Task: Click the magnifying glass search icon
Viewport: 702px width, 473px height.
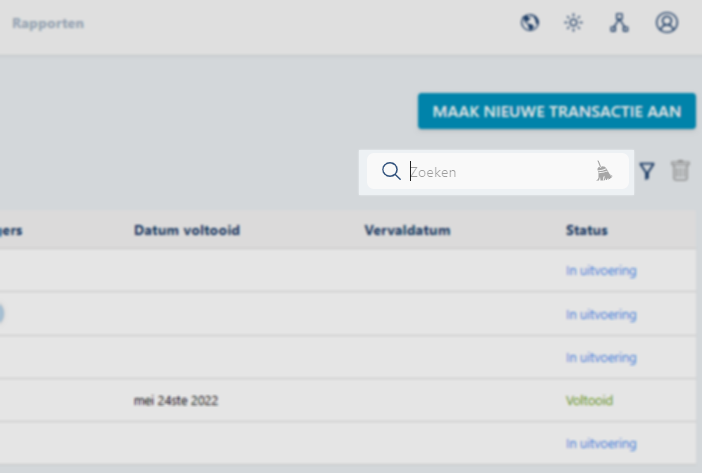Action: pyautogui.click(x=391, y=171)
